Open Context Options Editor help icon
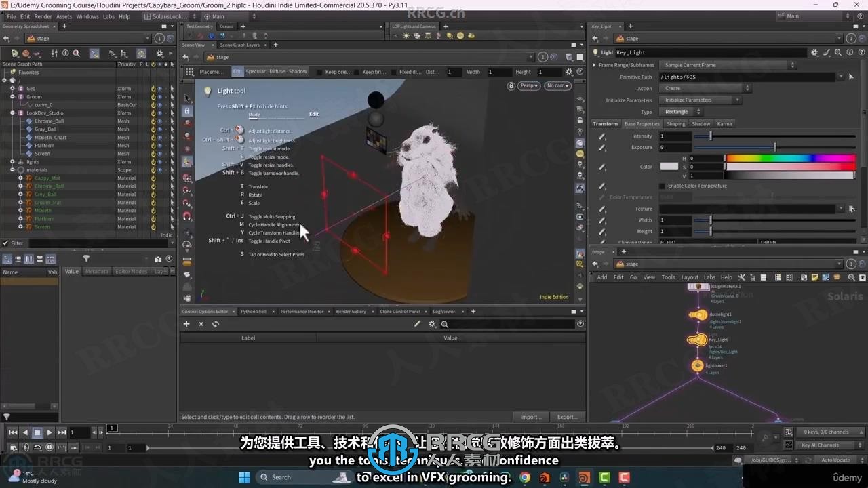 (580, 324)
